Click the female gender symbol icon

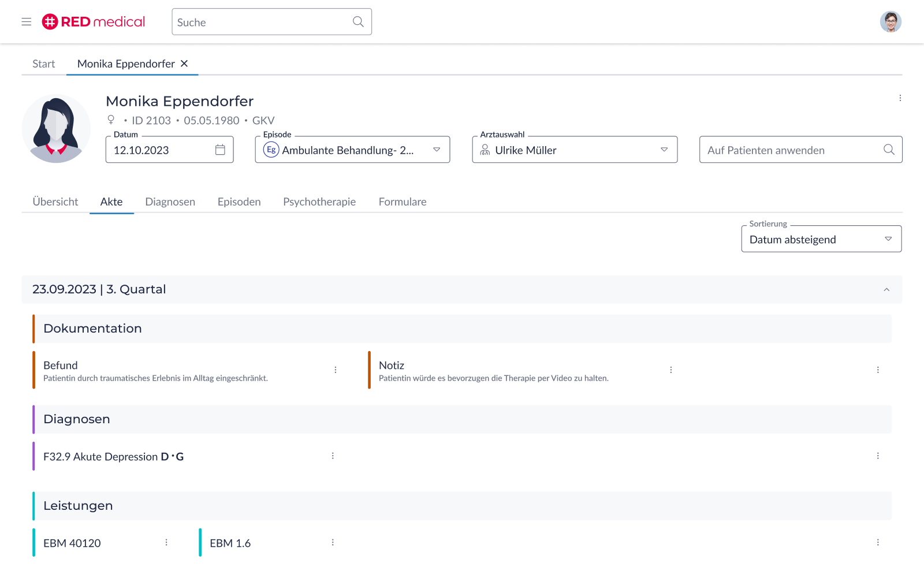click(111, 120)
